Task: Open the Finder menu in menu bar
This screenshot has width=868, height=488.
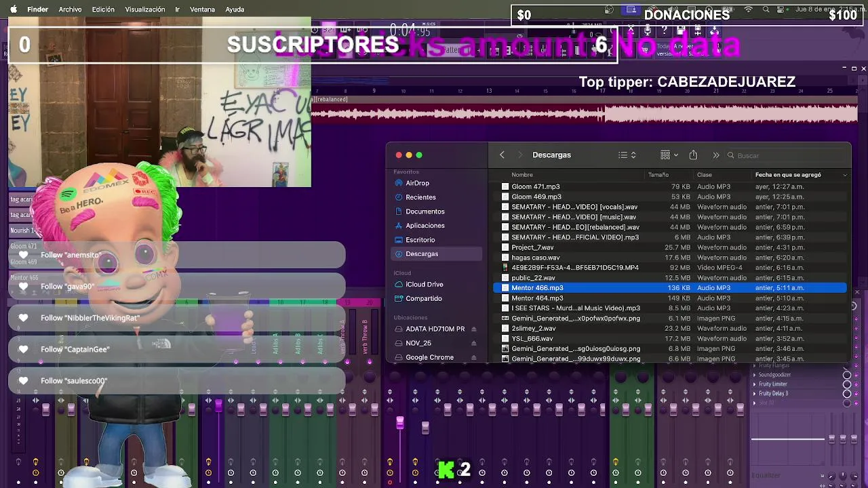Action: click(37, 9)
